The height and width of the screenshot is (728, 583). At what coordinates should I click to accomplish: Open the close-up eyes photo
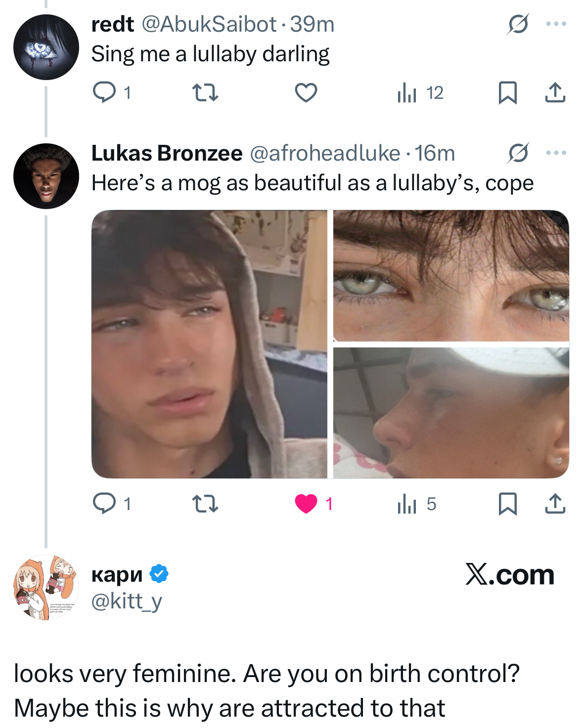451,276
